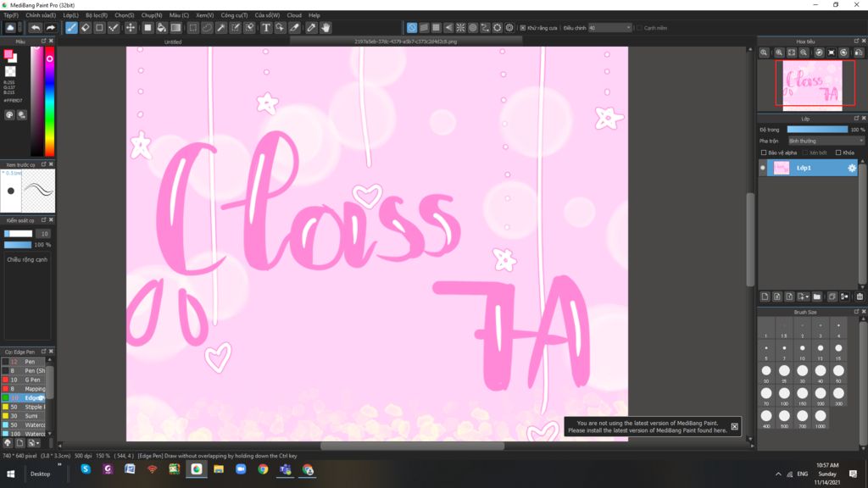The height and width of the screenshot is (488, 868).
Task: Select the Lasso selection tool
Action: [207, 28]
